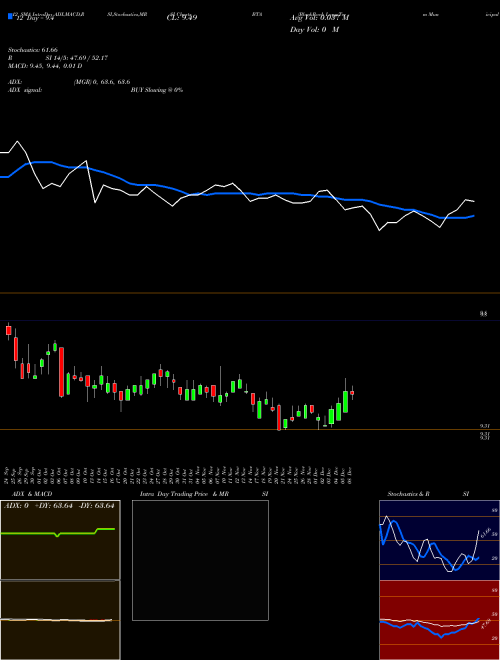500x660 pixels.
Task: Click the empty intraday trading price panel
Action: coord(200,560)
